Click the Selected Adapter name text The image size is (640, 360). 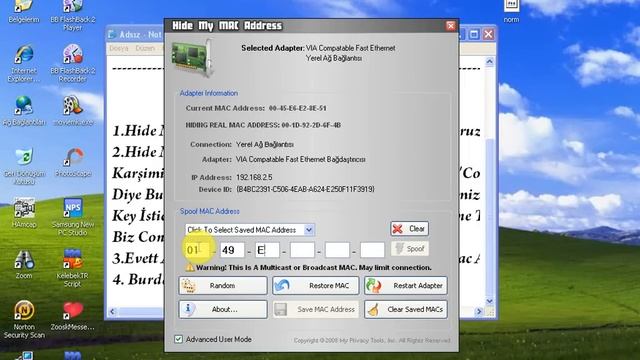click(351, 48)
